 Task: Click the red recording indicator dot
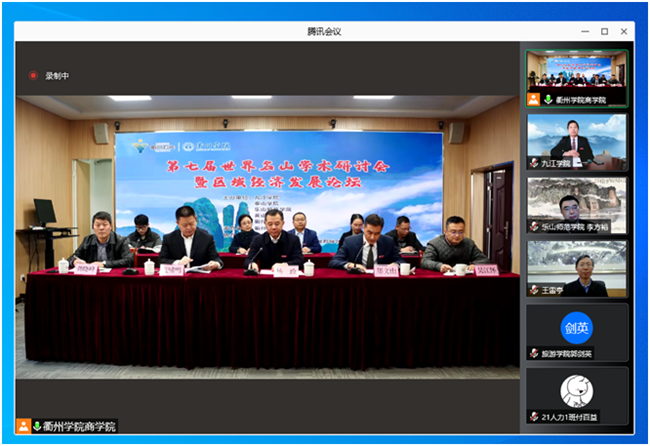[x=33, y=75]
